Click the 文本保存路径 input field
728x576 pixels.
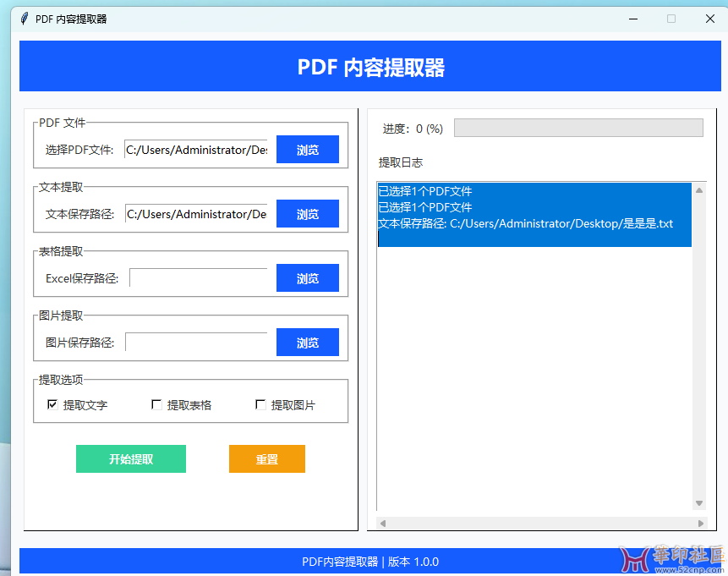[196, 214]
